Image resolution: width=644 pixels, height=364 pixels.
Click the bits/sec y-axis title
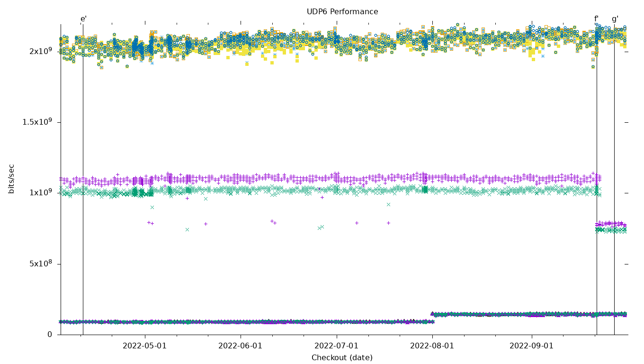pos(11,179)
